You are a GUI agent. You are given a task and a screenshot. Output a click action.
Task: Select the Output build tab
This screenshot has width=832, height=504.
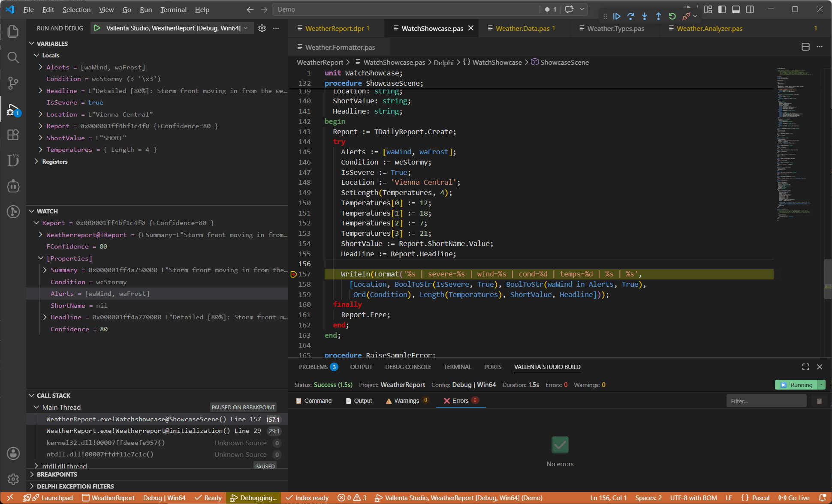pos(359,401)
